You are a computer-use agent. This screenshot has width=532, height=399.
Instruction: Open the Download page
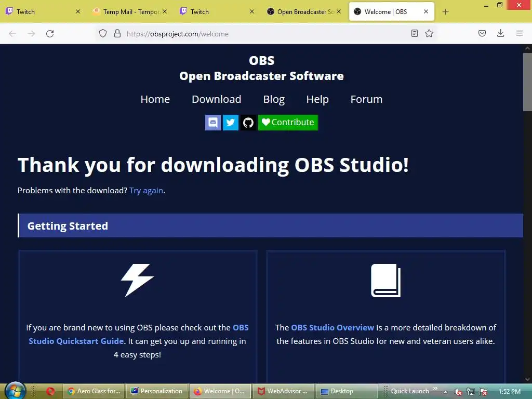[217, 99]
